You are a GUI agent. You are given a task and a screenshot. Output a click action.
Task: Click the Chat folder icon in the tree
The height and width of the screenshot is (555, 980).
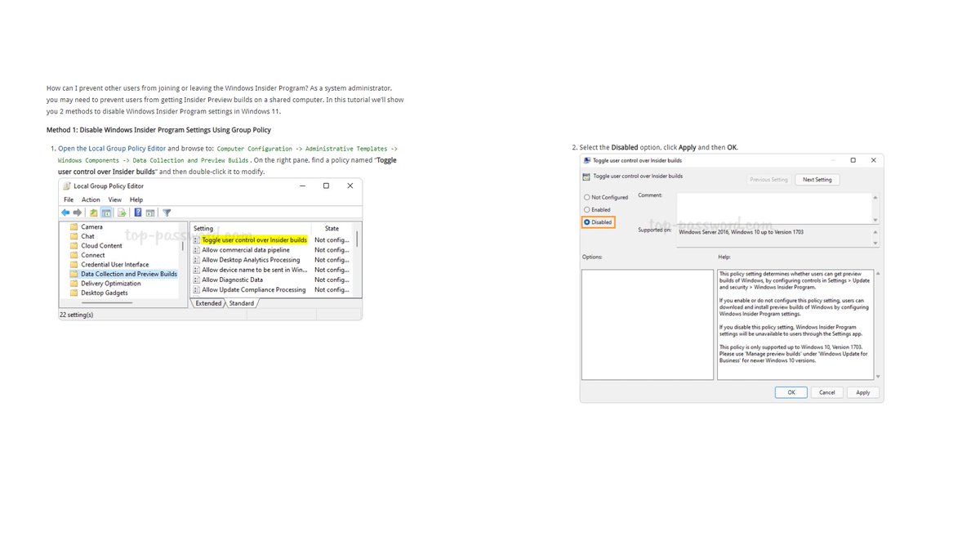pyautogui.click(x=73, y=236)
